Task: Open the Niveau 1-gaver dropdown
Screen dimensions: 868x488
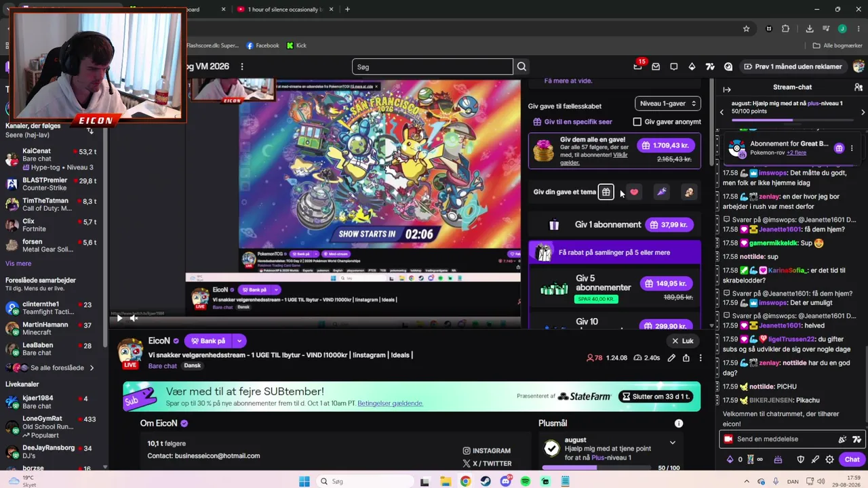Action: coord(668,104)
